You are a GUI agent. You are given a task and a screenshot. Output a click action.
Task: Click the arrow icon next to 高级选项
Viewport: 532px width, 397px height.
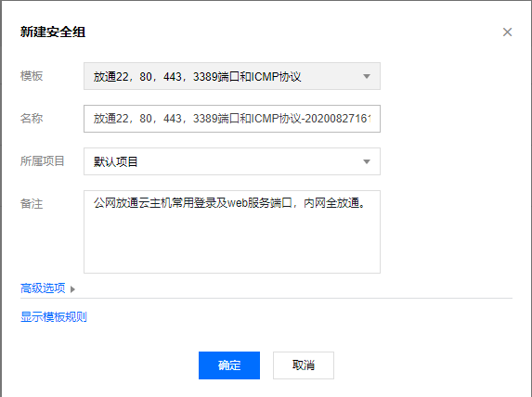coord(72,289)
